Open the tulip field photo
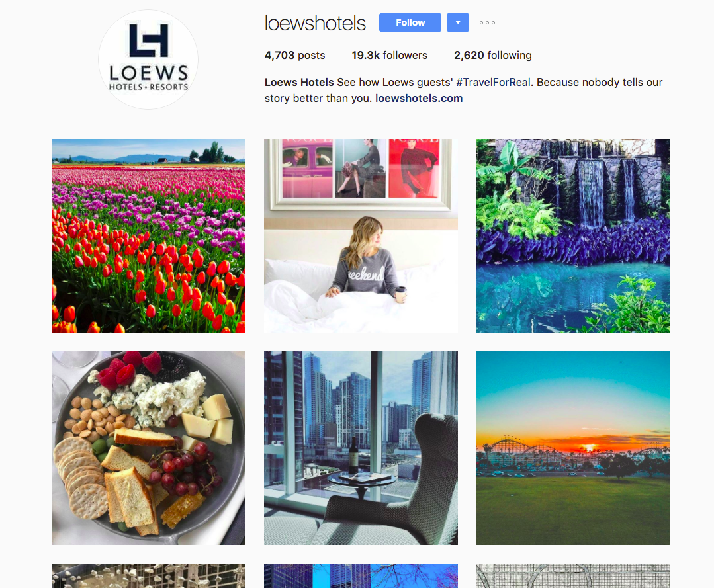Viewport: 714px width, 588px height. 148,235
